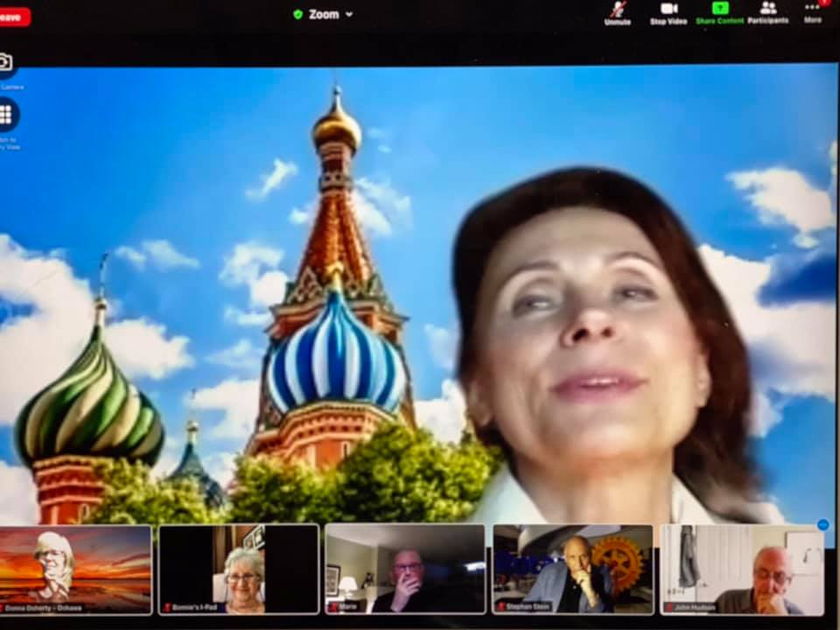840x630 pixels.
Task: Unmute the microphone
Action: [618, 12]
